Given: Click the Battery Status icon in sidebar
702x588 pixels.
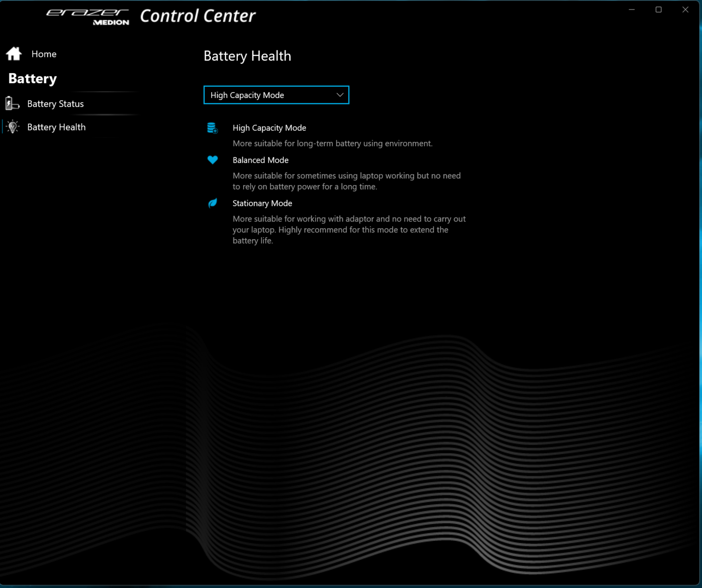Looking at the screenshot, I should click(x=12, y=103).
